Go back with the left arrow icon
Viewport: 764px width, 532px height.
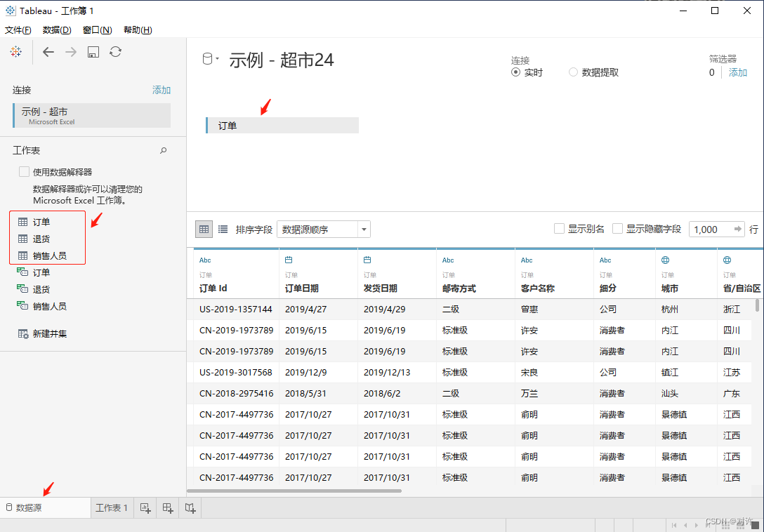(48, 52)
